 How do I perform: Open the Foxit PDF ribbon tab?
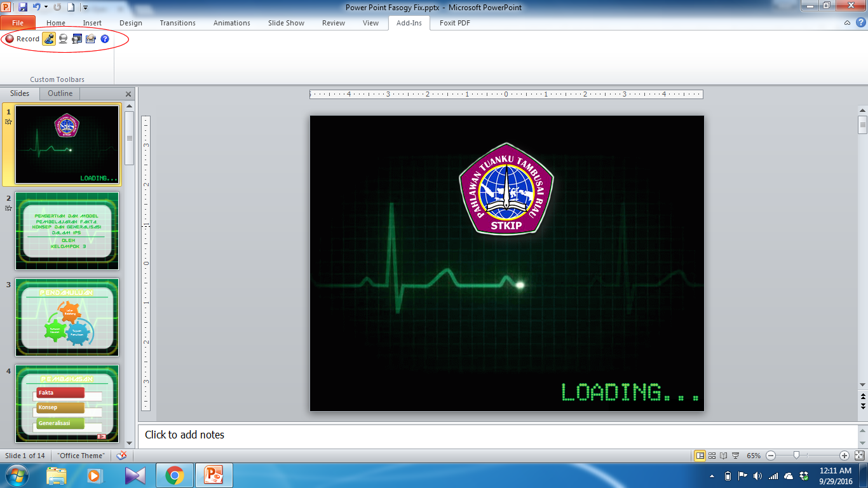455,23
